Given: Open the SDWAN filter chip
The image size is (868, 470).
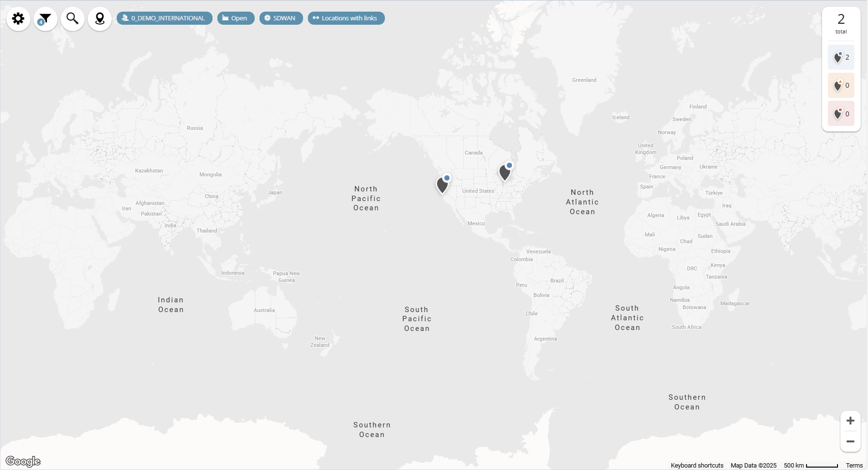Looking at the screenshot, I should 281,18.
